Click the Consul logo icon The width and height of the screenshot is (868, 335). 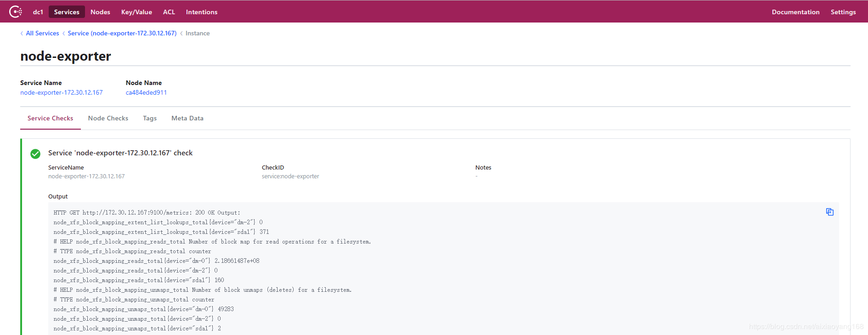pyautogui.click(x=16, y=11)
